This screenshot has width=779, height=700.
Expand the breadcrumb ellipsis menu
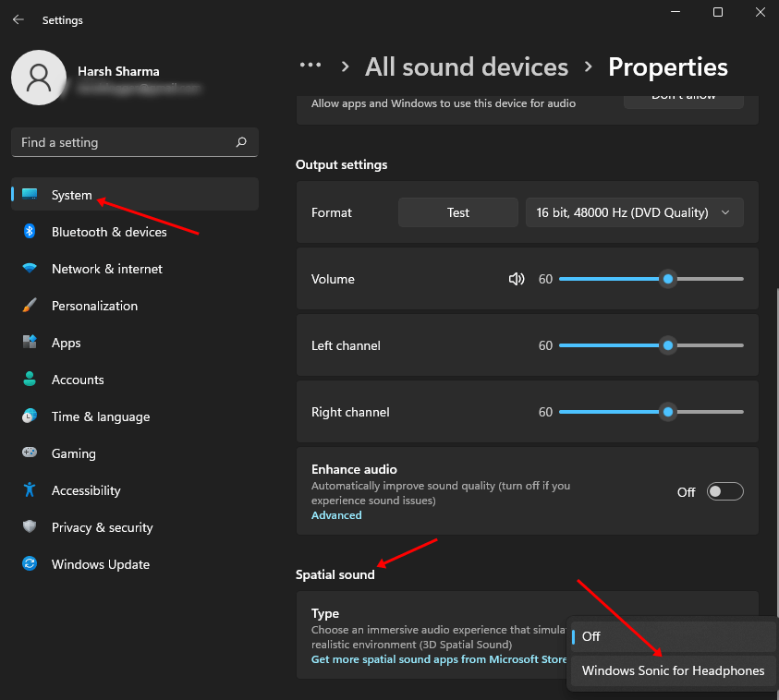pyautogui.click(x=310, y=66)
